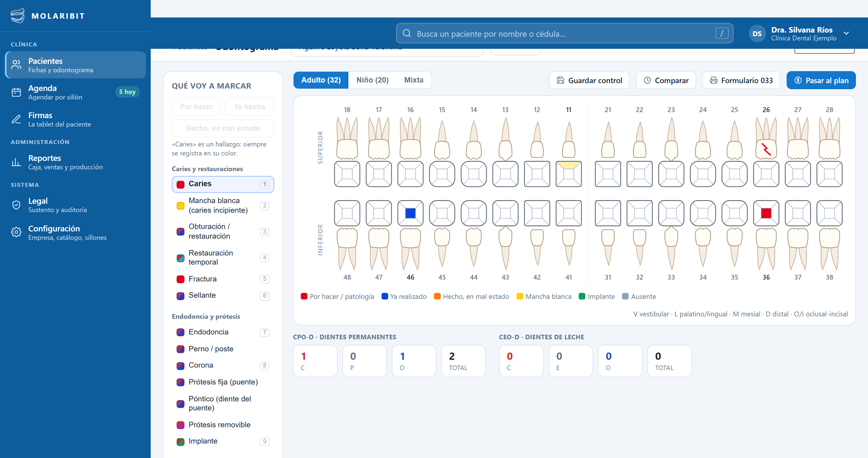Open the Reportes bar chart icon
The width and height of the screenshot is (868, 458).
[x=16, y=162]
